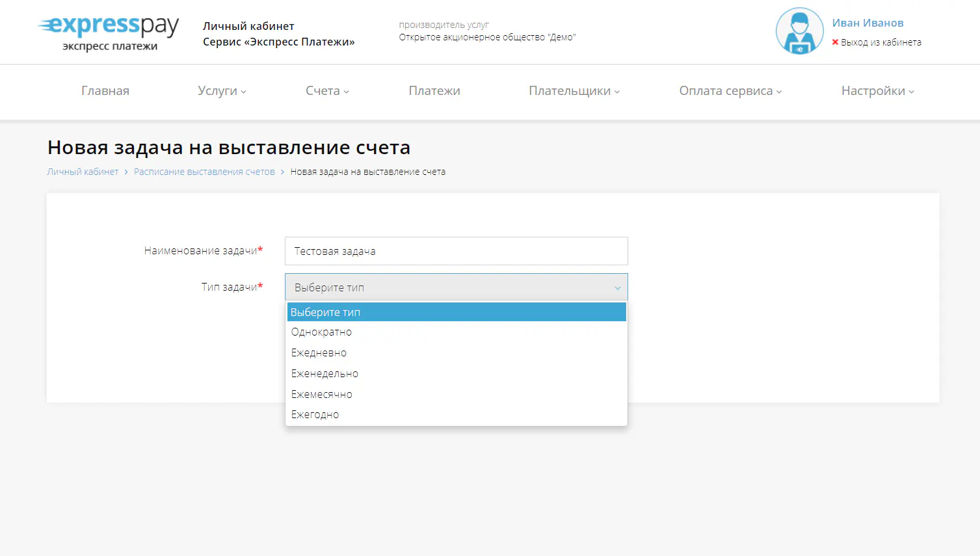Expand the Счета navigation dropdown
This screenshot has width=980, height=556.
(x=326, y=91)
